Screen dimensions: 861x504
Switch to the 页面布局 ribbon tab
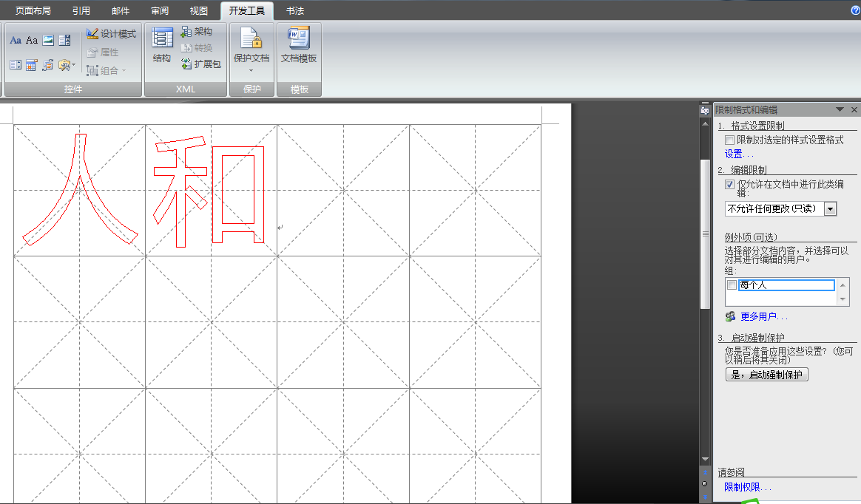[x=33, y=11]
